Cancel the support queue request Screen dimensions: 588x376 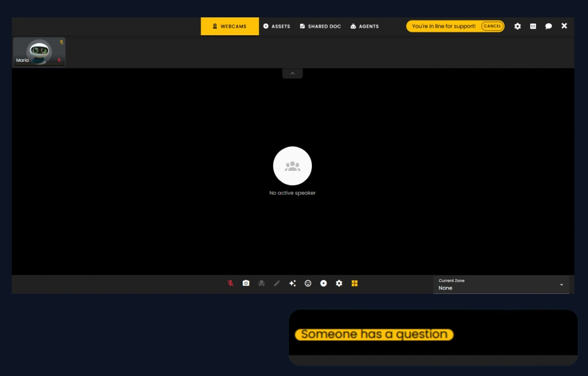pos(492,26)
